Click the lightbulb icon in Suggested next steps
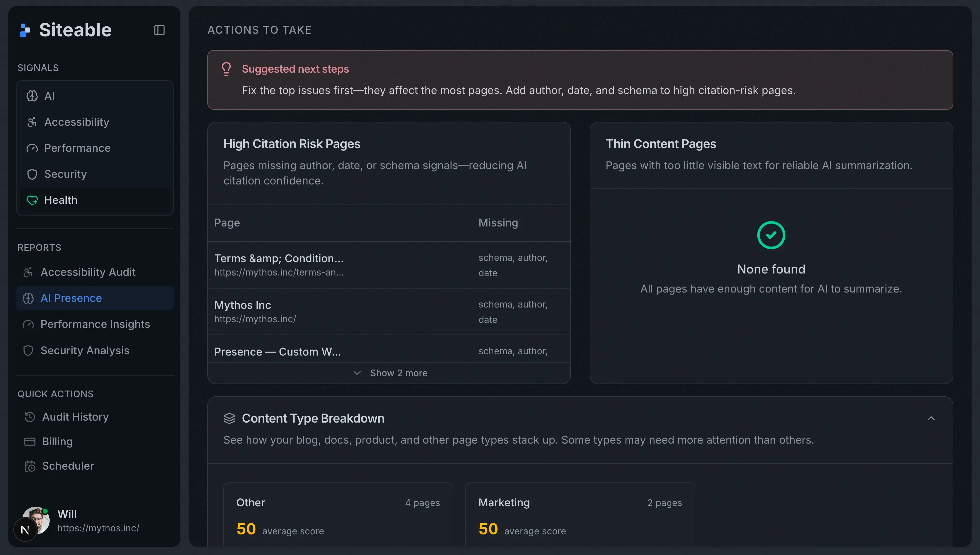 coord(226,69)
